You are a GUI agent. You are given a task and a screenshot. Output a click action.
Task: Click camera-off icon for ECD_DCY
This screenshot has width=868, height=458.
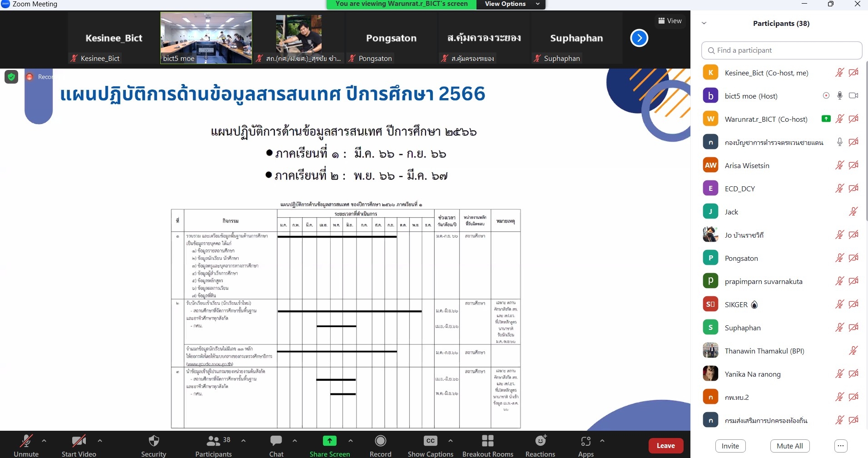point(853,189)
